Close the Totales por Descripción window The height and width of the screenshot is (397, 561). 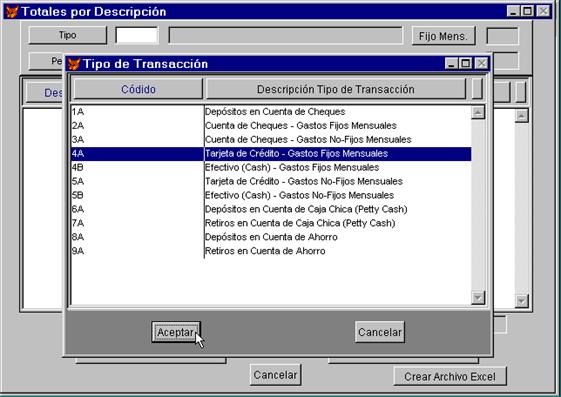tap(543, 11)
